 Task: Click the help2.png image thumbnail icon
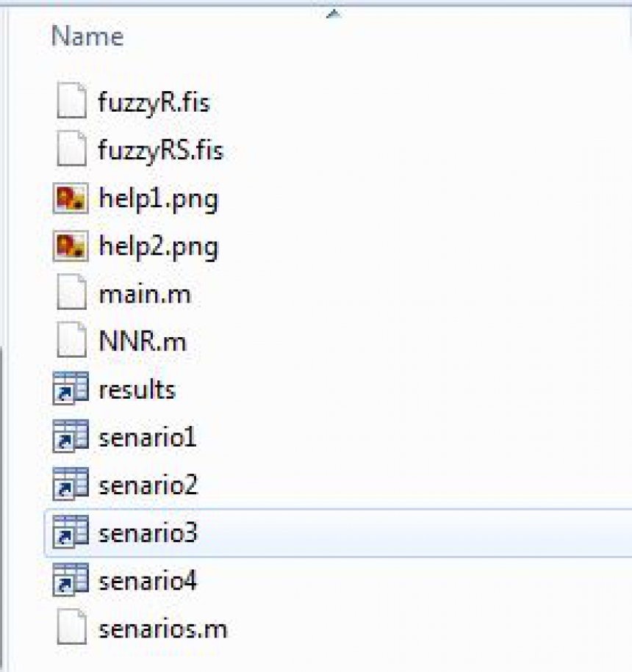[x=71, y=246]
